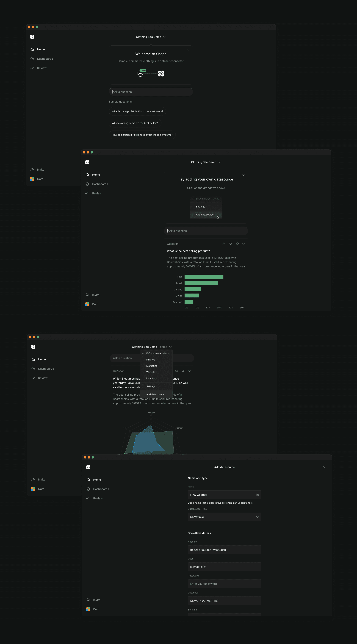Select the Website datasource option

tap(151, 372)
